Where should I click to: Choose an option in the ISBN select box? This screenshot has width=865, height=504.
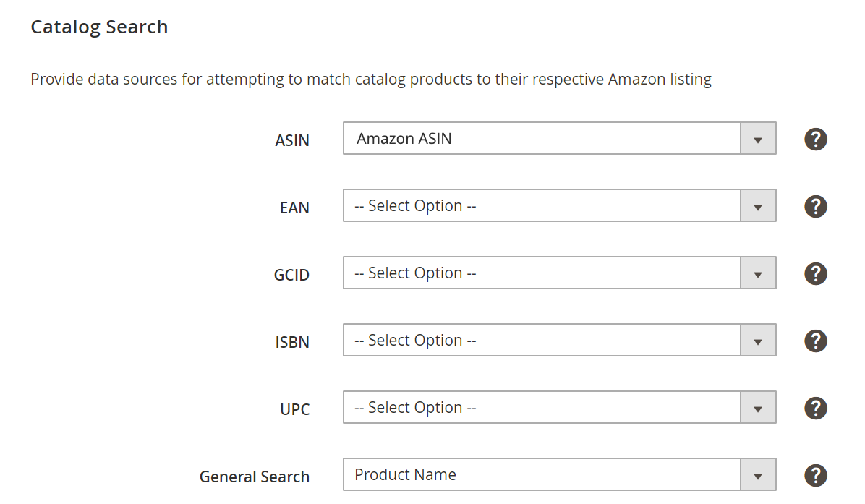coord(559,341)
